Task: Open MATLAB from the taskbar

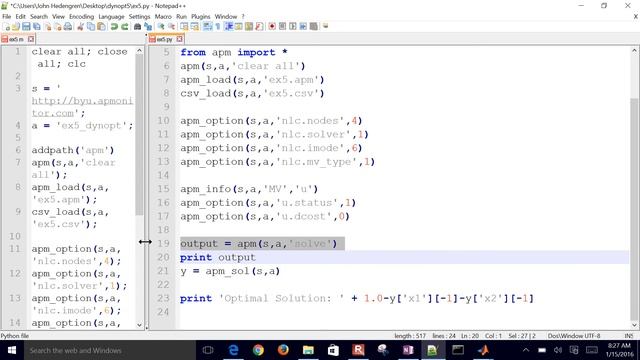Action: pos(483,350)
